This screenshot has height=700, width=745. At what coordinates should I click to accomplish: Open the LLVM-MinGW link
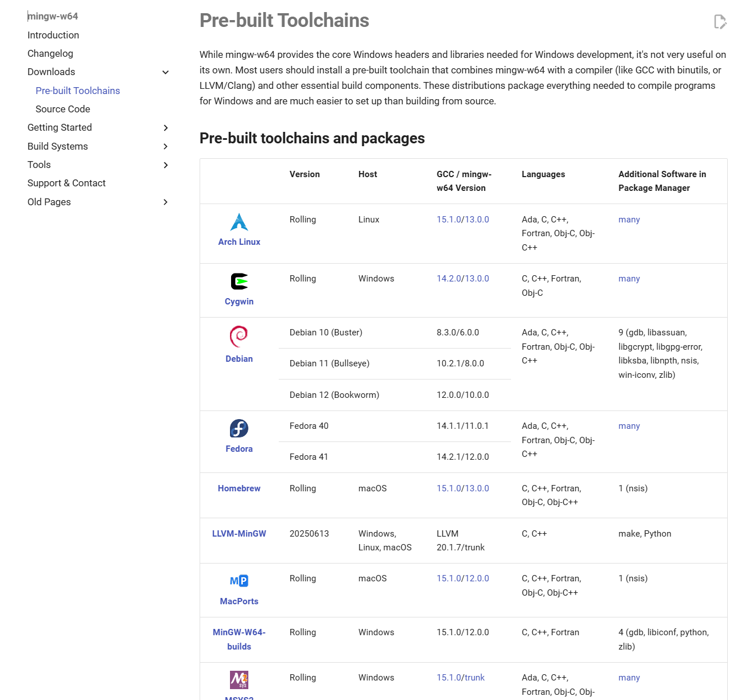click(239, 534)
